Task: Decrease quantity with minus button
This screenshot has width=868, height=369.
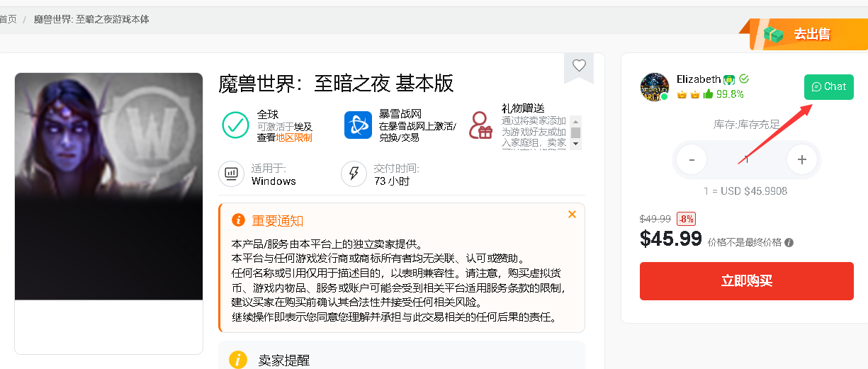Action: tap(692, 160)
